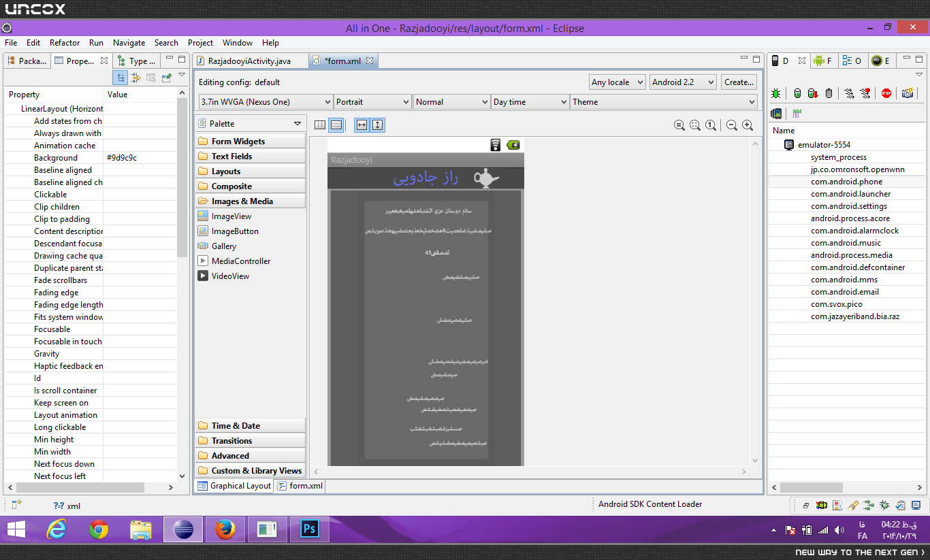930x560 pixels.
Task: Open Firefox from the taskbar
Action: tap(225, 529)
